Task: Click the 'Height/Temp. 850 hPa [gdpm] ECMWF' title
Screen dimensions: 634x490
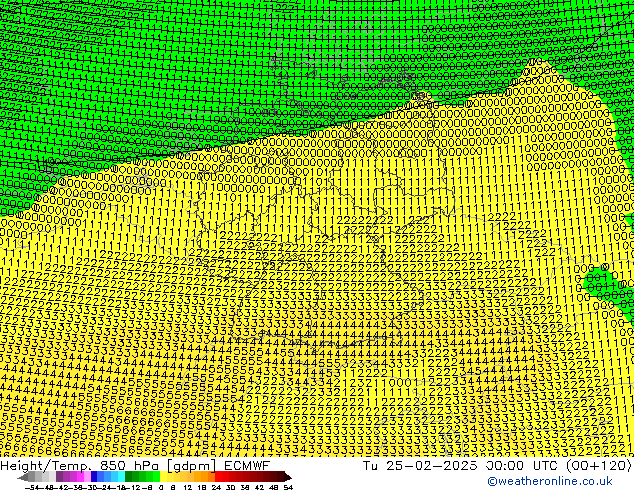Action: [135, 465]
